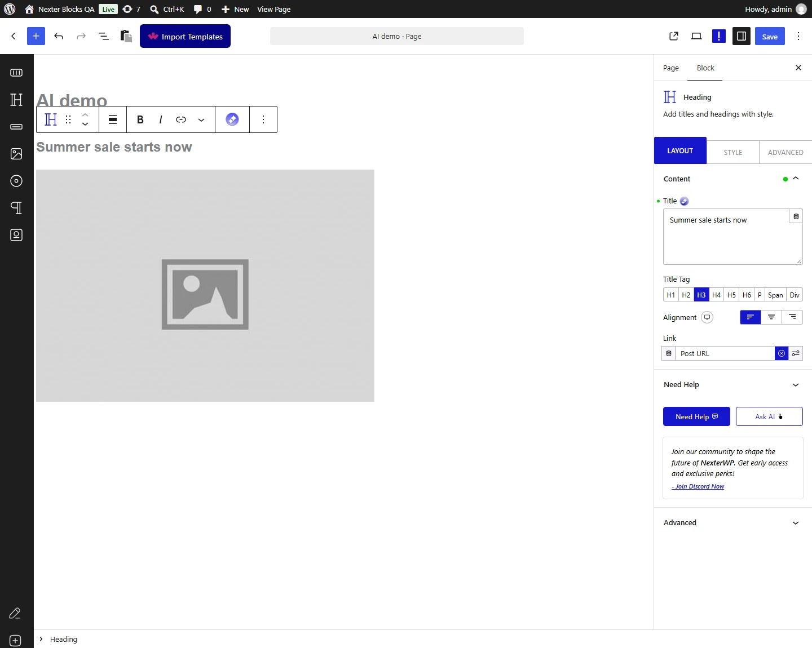This screenshot has height=648, width=812.
Task: Click the clipboard paste icon in the toolbar
Action: (x=126, y=36)
